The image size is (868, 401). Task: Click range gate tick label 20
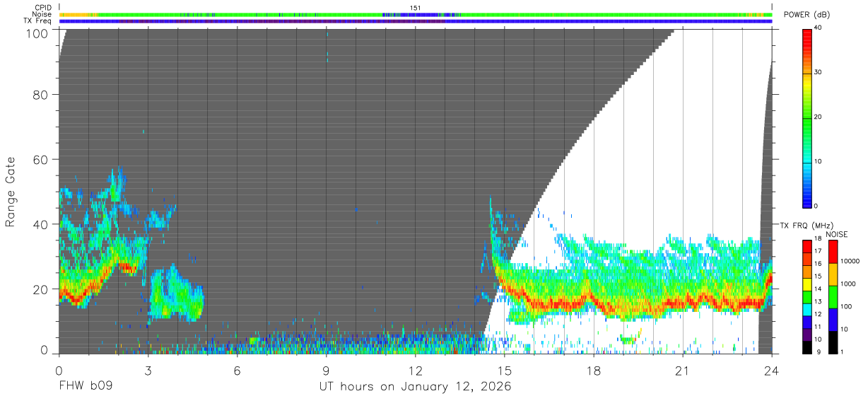[x=41, y=289]
